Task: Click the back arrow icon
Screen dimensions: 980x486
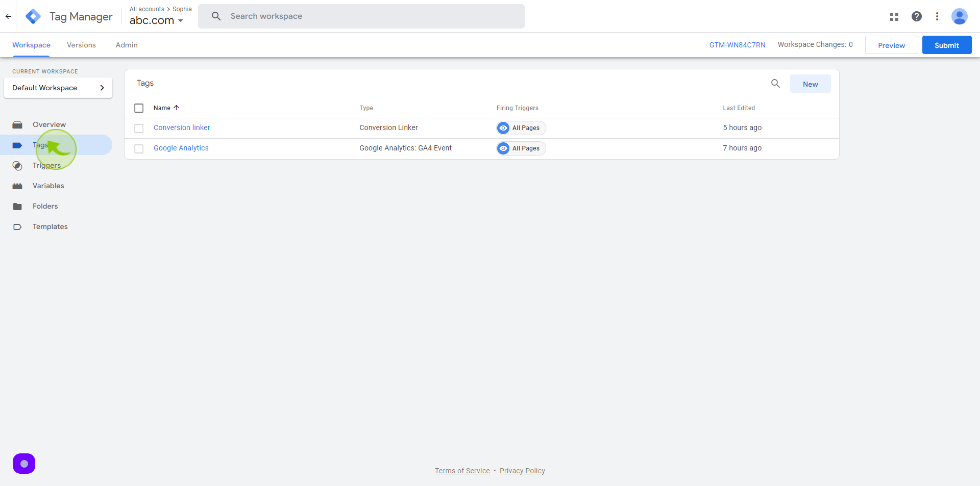Action: click(8, 16)
